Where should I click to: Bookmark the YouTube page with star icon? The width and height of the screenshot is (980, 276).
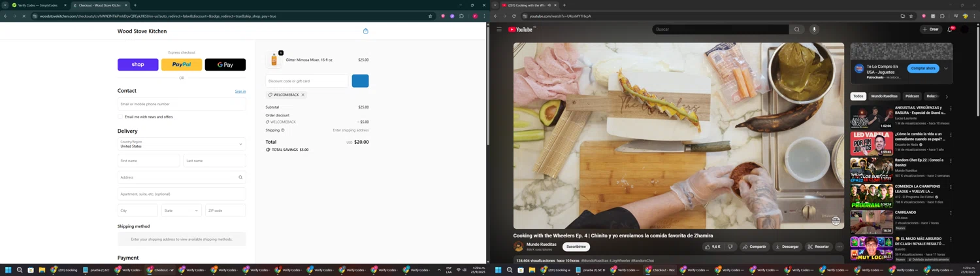click(x=911, y=16)
